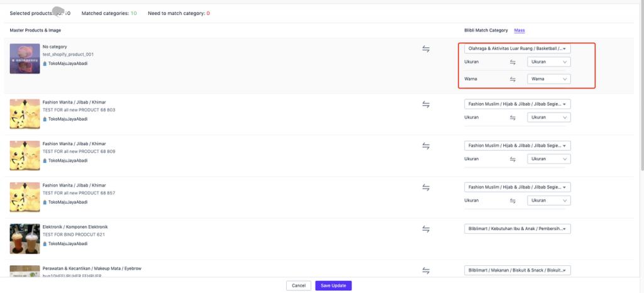Click the vertical scrollbar on the right
Image resolution: width=644 pixels, height=293 pixels.
point(642,86)
